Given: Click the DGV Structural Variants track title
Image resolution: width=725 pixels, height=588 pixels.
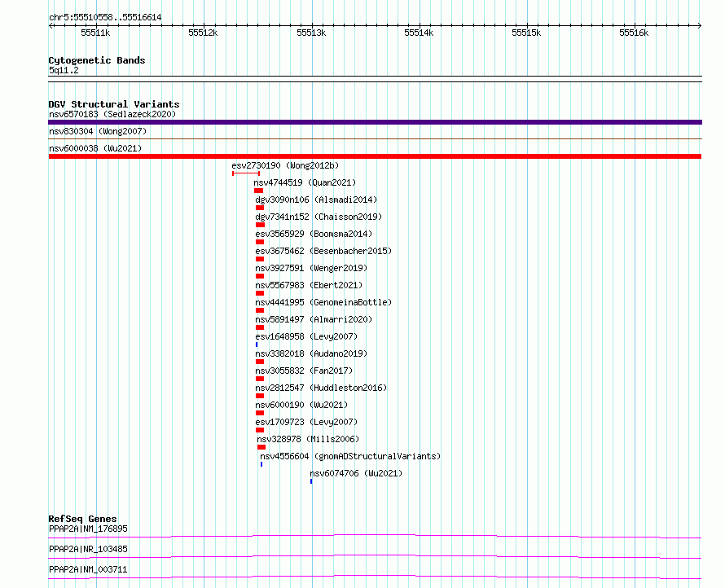Looking at the screenshot, I should [x=114, y=104].
